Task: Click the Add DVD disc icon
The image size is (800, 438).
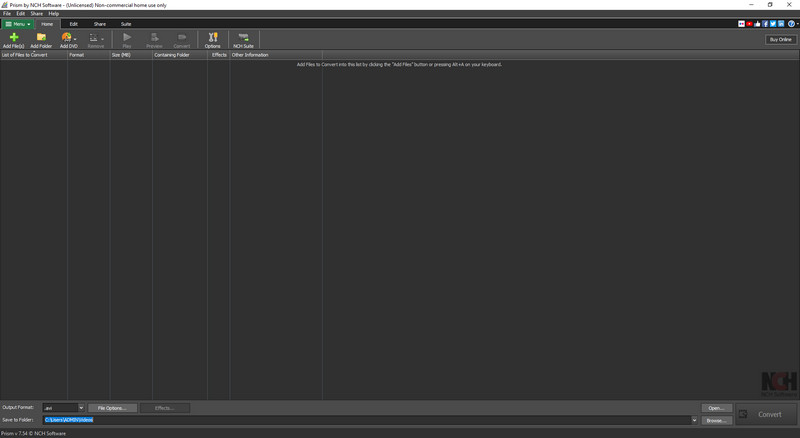Action: click(66, 38)
